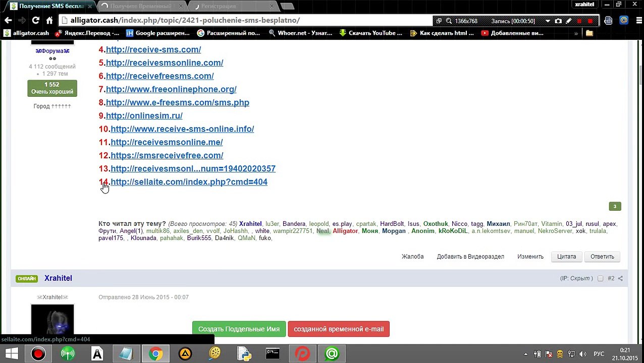644x363 pixels.
Task: Open the smsreceivefree.com link
Action: click(167, 155)
